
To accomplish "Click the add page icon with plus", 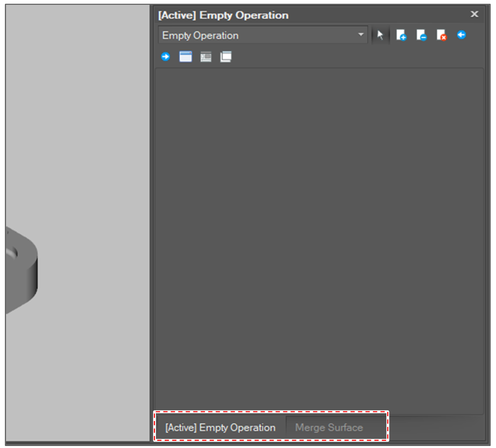I will (401, 35).
